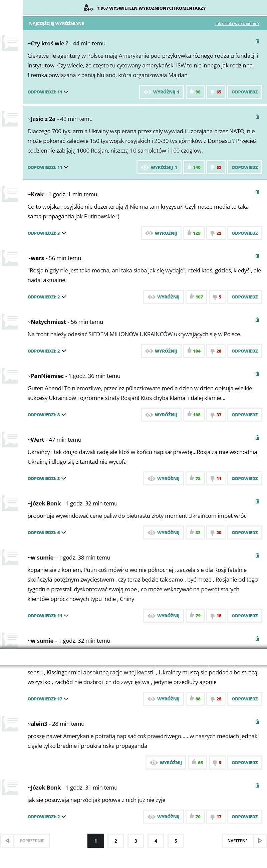Click Następne pagination button

click(x=243, y=841)
